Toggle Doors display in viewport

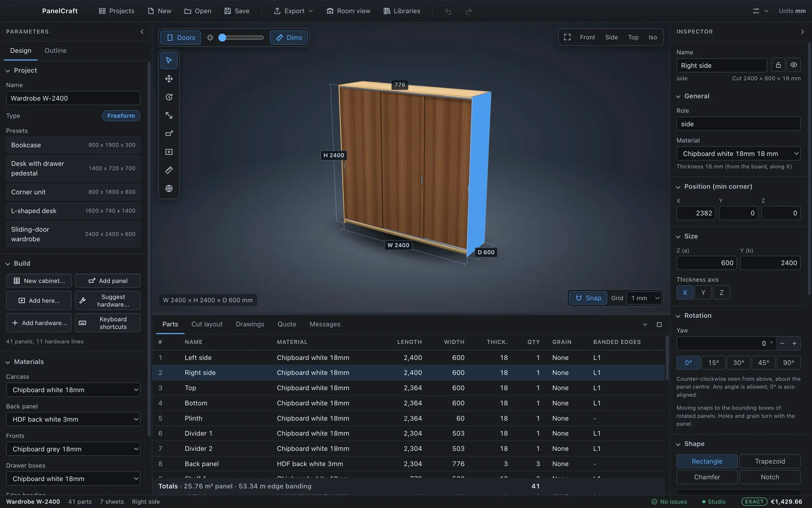(x=181, y=37)
